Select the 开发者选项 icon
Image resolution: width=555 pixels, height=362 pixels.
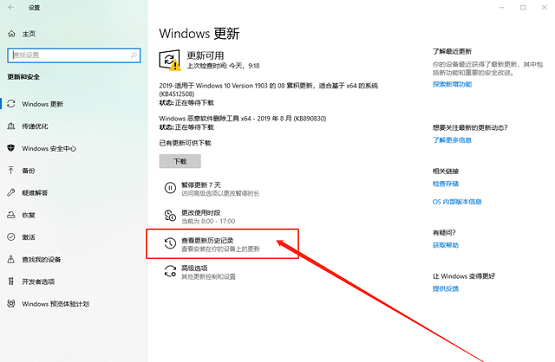pyautogui.click(x=11, y=281)
